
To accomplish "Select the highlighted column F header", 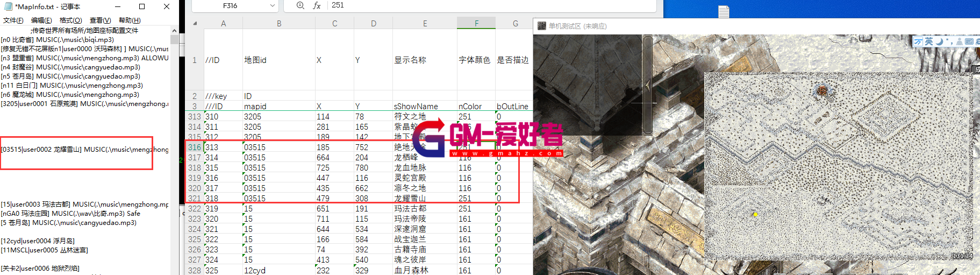I will [476, 23].
